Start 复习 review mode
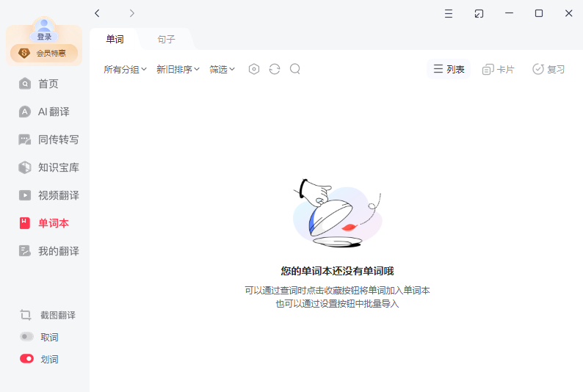The width and height of the screenshot is (583, 392). point(548,69)
